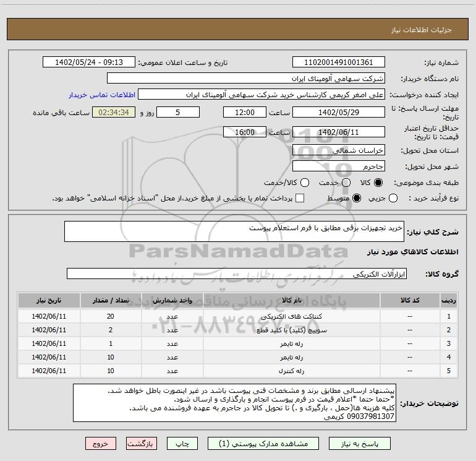Click the validity time field 16:00
The image size is (476, 461).
[x=245, y=132]
